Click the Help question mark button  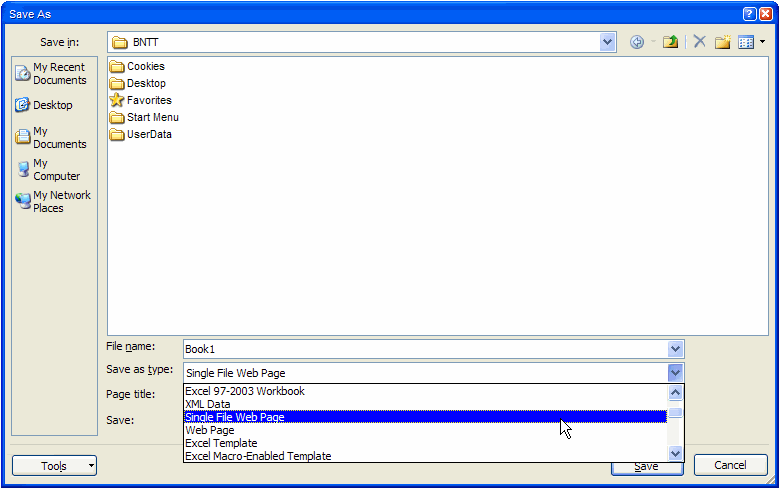point(748,14)
